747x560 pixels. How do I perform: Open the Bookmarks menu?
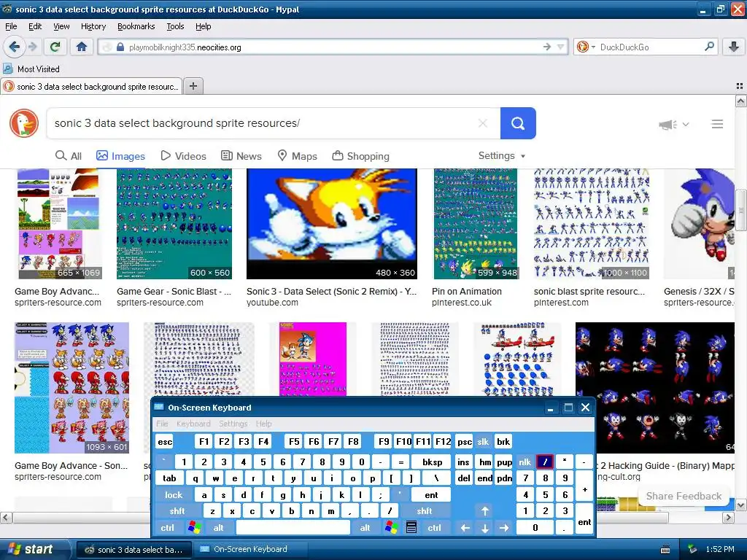point(136,26)
